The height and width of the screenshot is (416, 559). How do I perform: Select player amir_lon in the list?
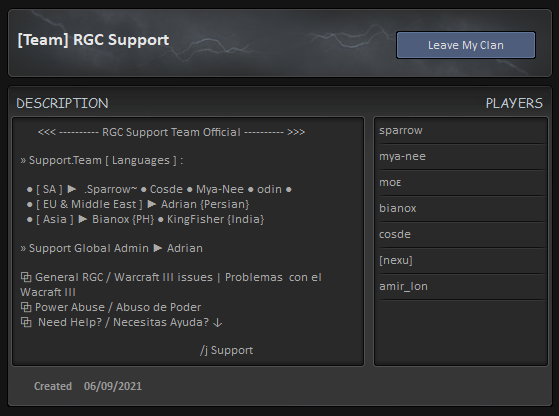click(x=462, y=287)
